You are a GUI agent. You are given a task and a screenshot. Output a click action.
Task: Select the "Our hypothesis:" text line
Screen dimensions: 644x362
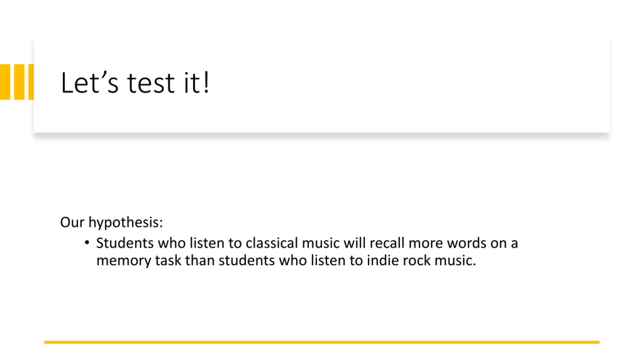coord(111,222)
